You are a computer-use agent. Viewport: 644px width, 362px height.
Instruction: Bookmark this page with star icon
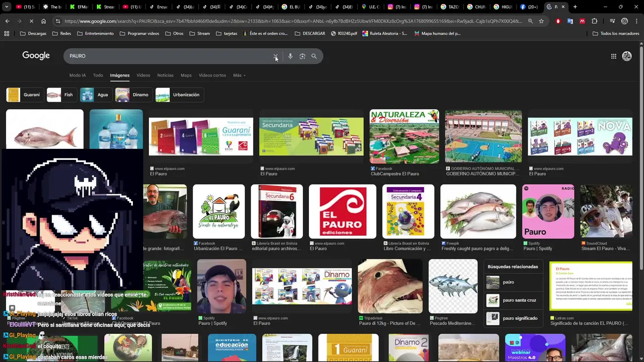tap(541, 21)
